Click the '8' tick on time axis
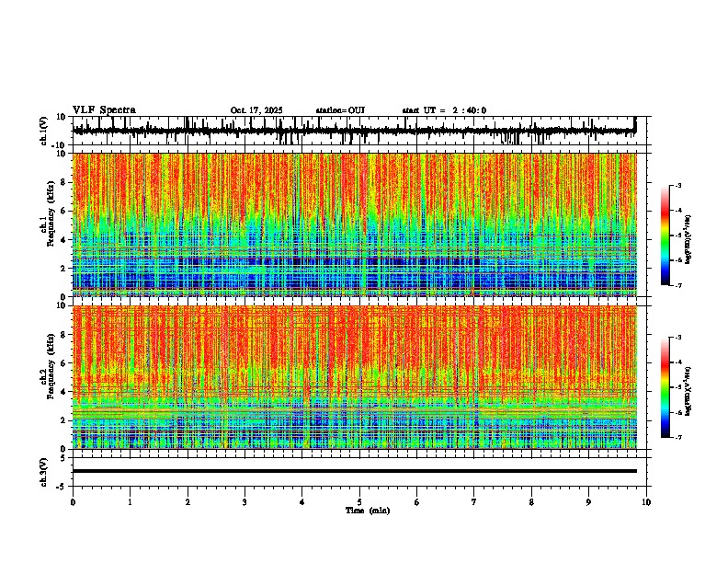 tap(531, 502)
